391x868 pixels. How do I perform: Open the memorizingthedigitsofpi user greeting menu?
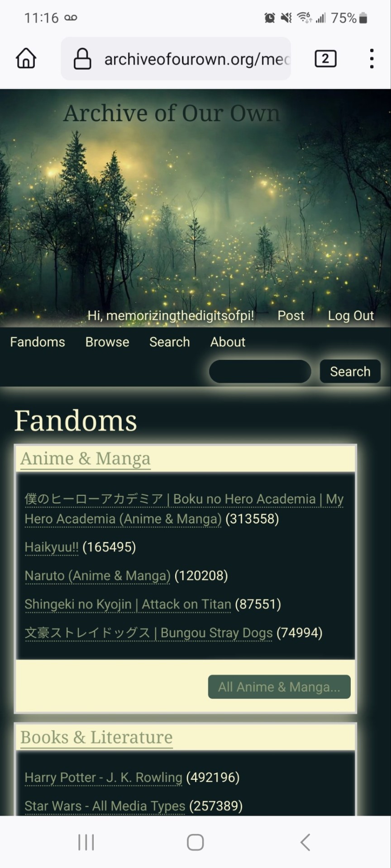pyautogui.click(x=171, y=316)
